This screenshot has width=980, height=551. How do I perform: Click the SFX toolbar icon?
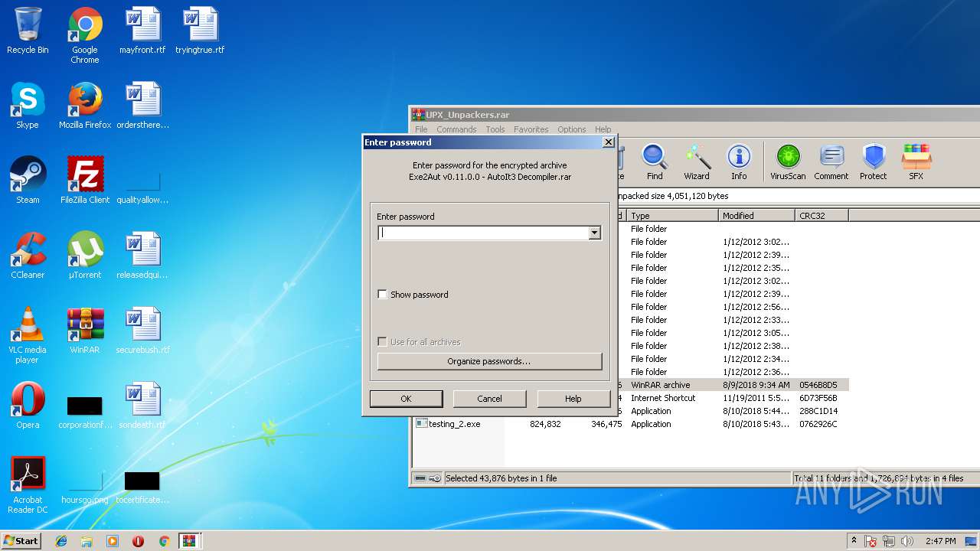[916, 162]
